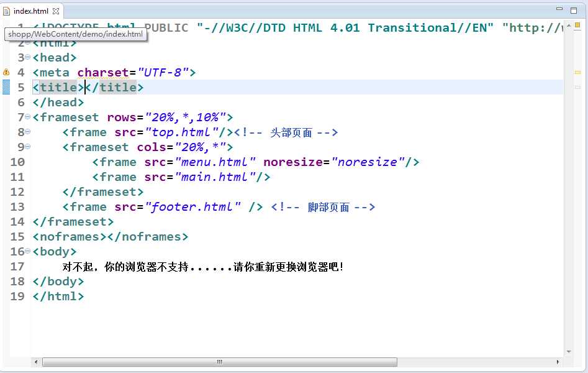Image resolution: width=588 pixels, height=373 pixels.
Task: Collapse the fold marker at line 8
Action: coord(27,131)
